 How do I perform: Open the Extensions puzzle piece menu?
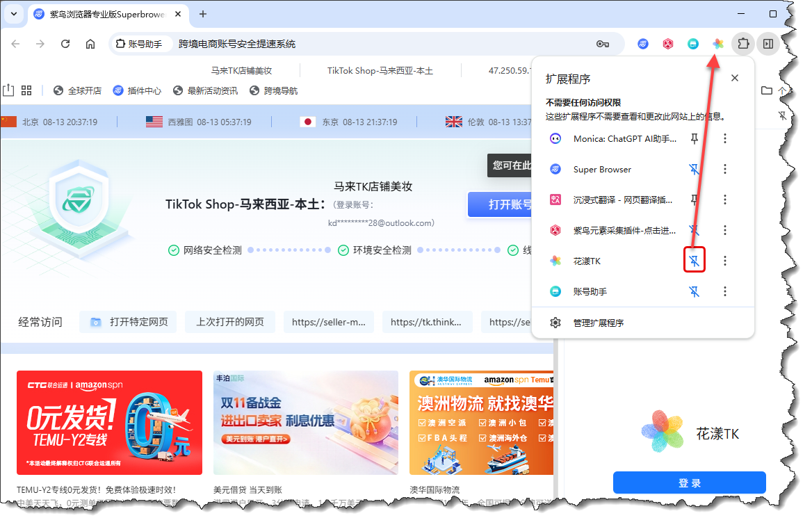point(743,44)
